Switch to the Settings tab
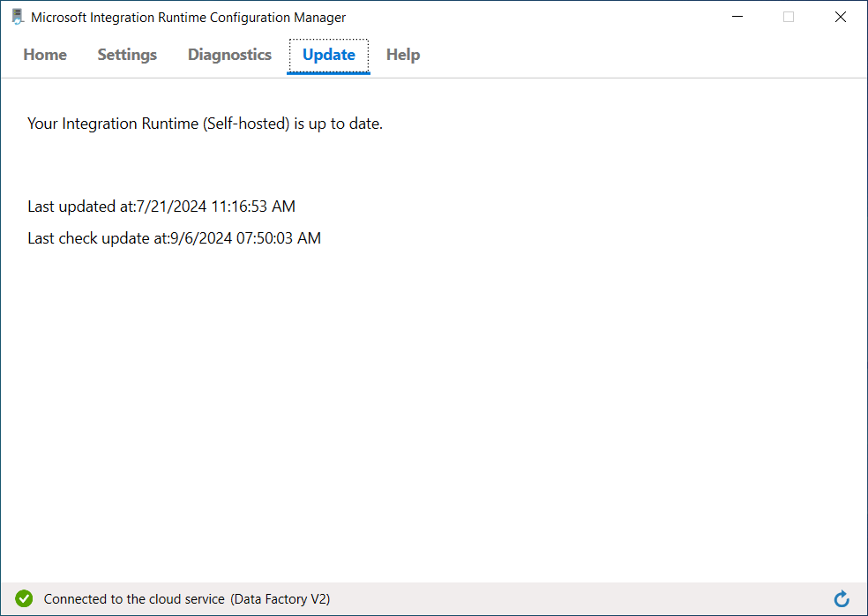 pyautogui.click(x=127, y=55)
